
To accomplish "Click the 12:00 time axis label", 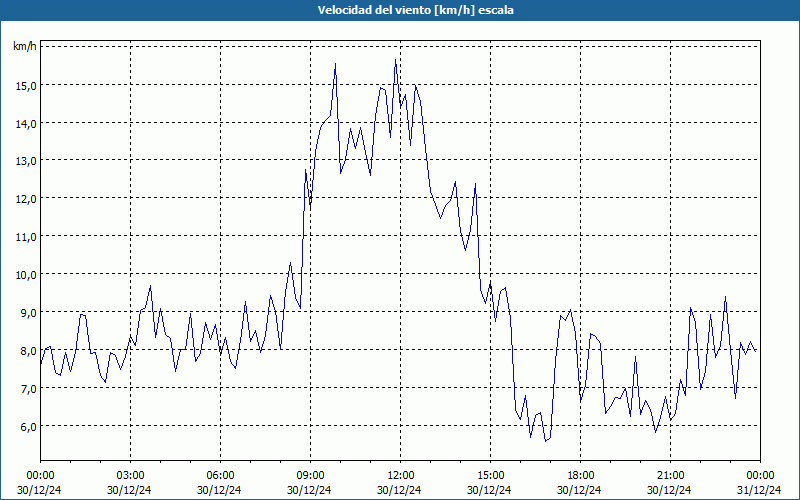I will point(401,476).
